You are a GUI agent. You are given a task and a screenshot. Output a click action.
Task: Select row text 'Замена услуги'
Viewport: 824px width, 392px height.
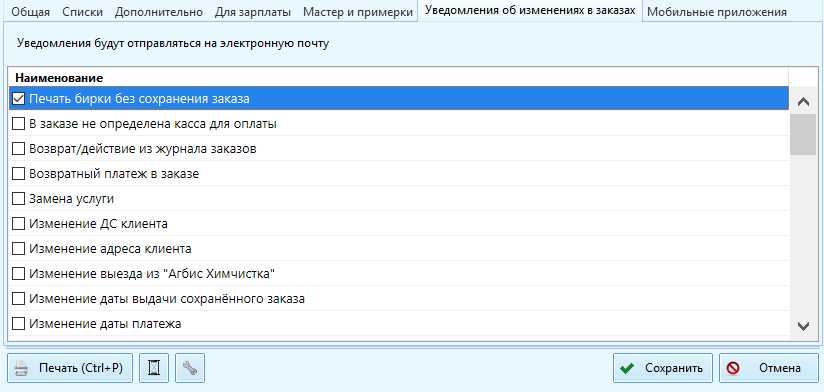click(x=71, y=199)
